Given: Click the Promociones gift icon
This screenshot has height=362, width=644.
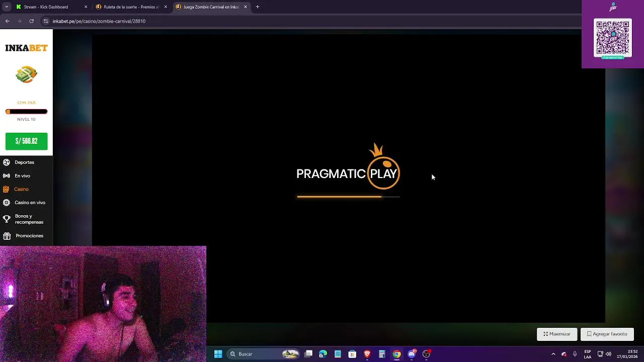Looking at the screenshot, I should point(7,236).
